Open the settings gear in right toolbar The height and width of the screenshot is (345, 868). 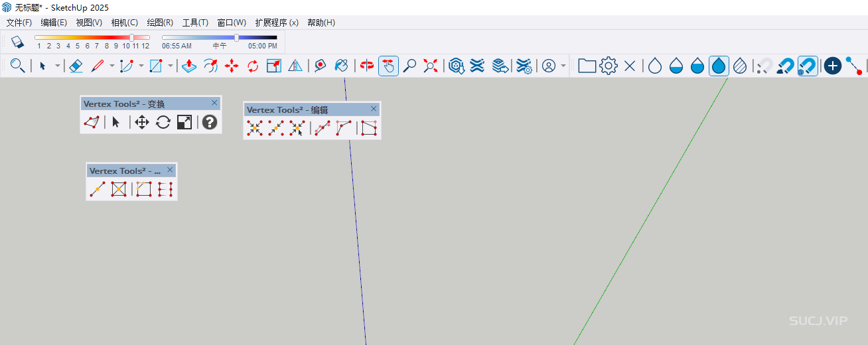click(609, 66)
